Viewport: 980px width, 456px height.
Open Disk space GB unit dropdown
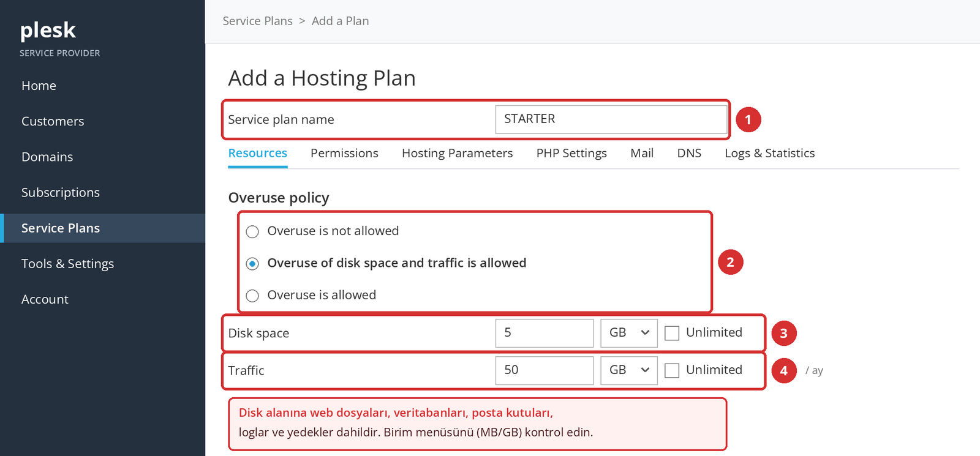point(629,333)
